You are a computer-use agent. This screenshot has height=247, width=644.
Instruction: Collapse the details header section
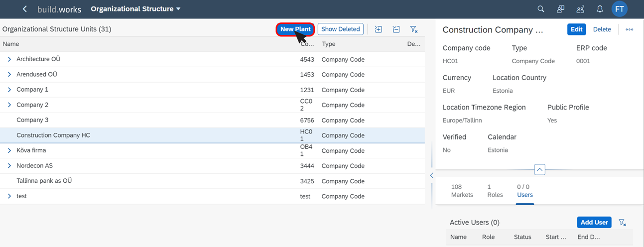click(539, 169)
